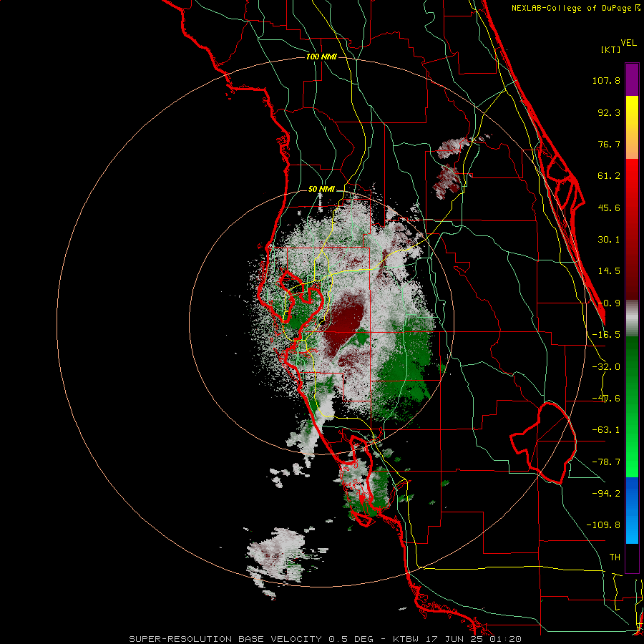The image size is (644, 644).
Task: Click the blue segment of the color bar
Action: (632, 510)
